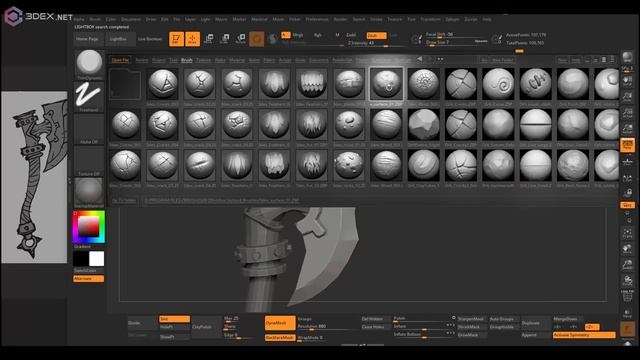
Task: Click the orange tool icon at bottom right
Action: tap(628, 329)
